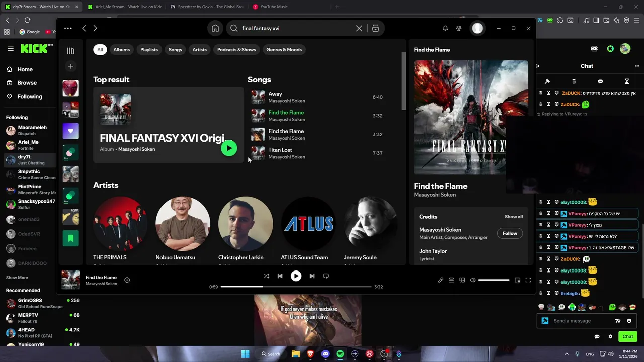Show lyrics with microphone icon
Image resolution: width=644 pixels, height=362 pixels.
(441, 280)
